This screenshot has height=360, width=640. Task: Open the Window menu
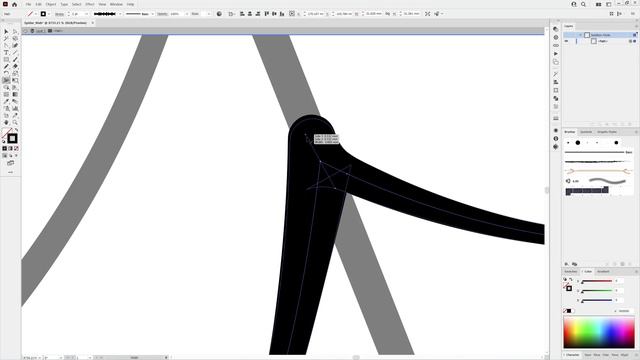click(116, 4)
